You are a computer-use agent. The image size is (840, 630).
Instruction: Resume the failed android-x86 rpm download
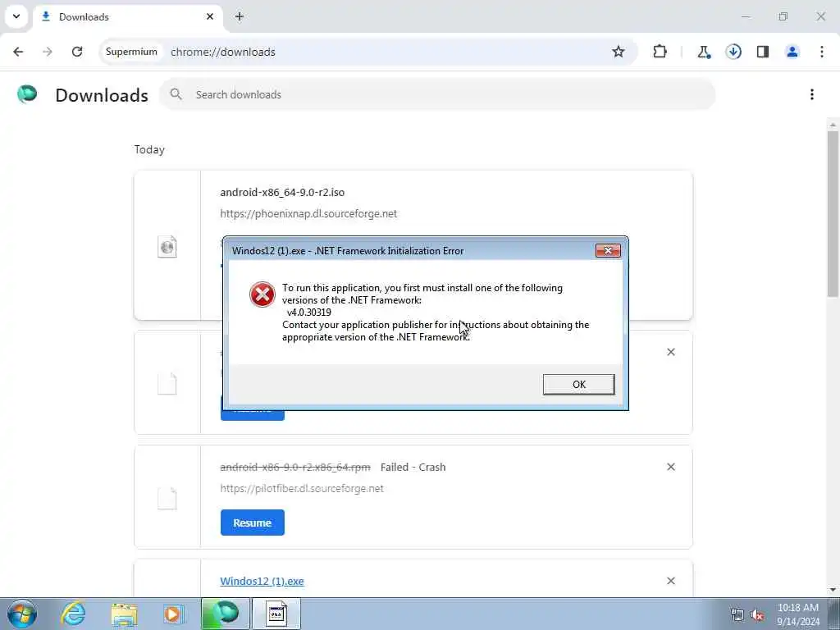click(253, 523)
